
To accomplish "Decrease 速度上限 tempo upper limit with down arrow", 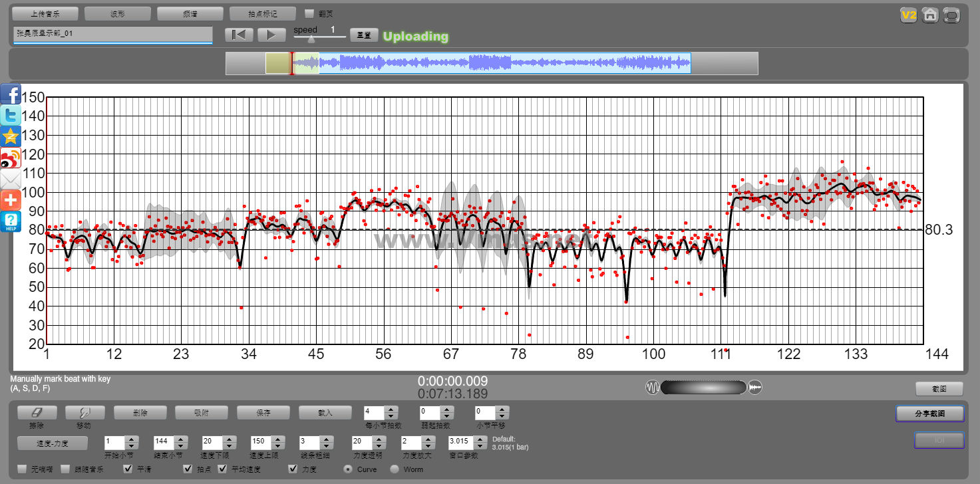I will click(276, 445).
